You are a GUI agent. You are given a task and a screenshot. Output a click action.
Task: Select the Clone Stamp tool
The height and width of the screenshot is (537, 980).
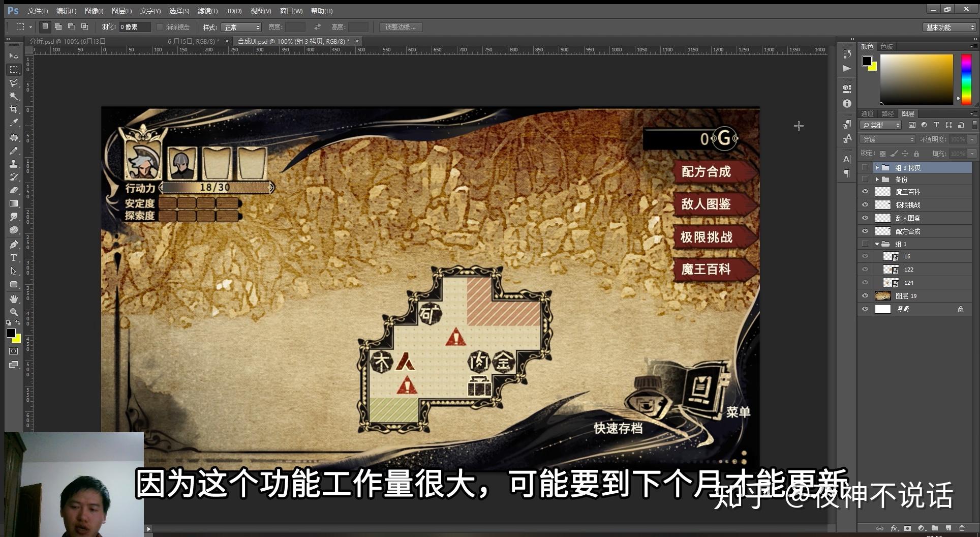14,164
